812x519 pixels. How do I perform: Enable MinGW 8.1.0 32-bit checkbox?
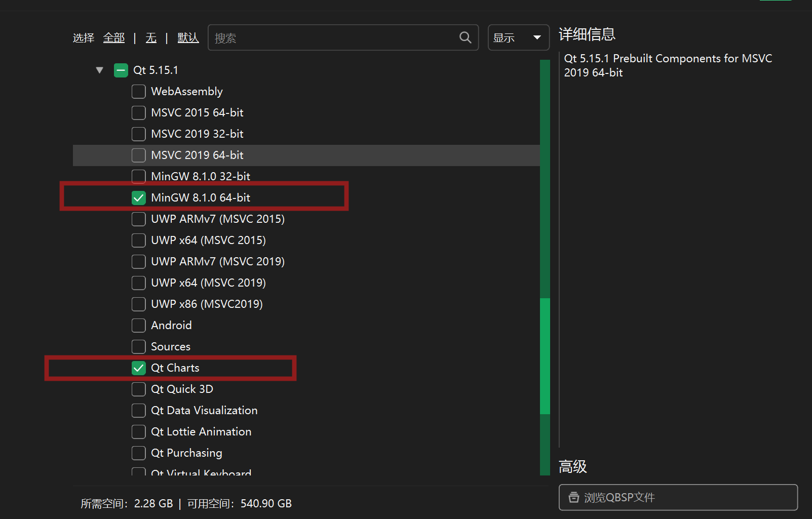138,177
